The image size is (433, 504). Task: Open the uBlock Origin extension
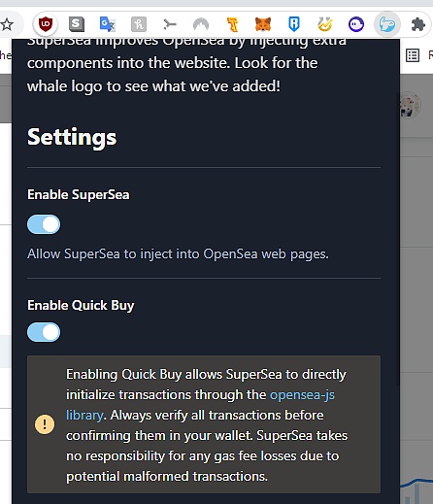[x=46, y=24]
